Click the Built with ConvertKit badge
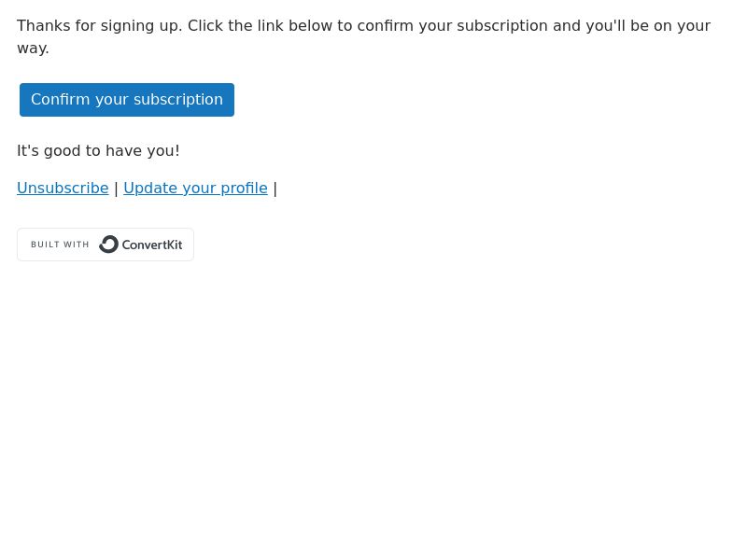 (x=106, y=245)
